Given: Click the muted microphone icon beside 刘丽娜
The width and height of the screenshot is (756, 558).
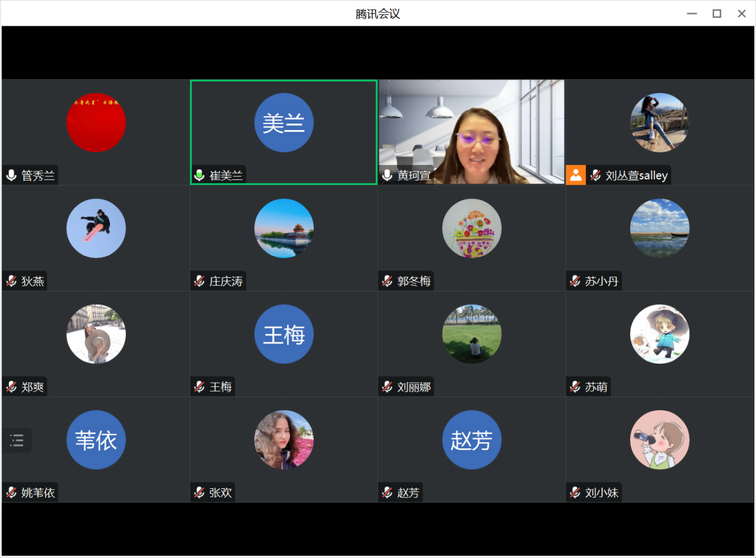Looking at the screenshot, I should coord(388,387).
